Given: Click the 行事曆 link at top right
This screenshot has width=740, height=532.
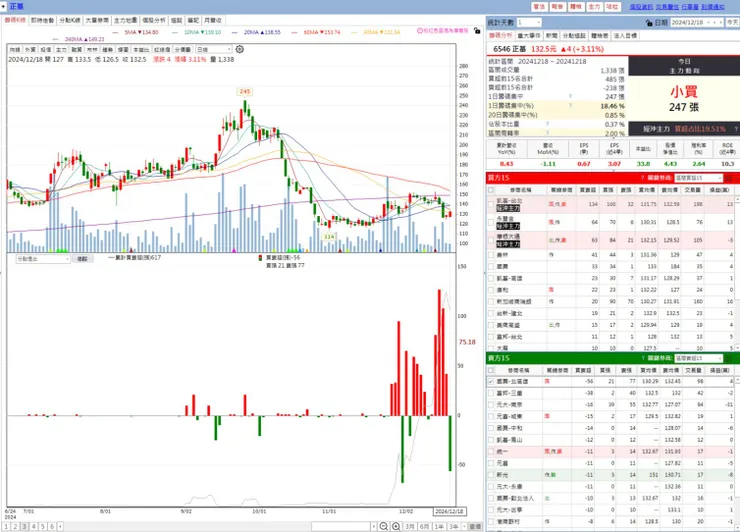Looking at the screenshot, I should pyautogui.click(x=690, y=7).
